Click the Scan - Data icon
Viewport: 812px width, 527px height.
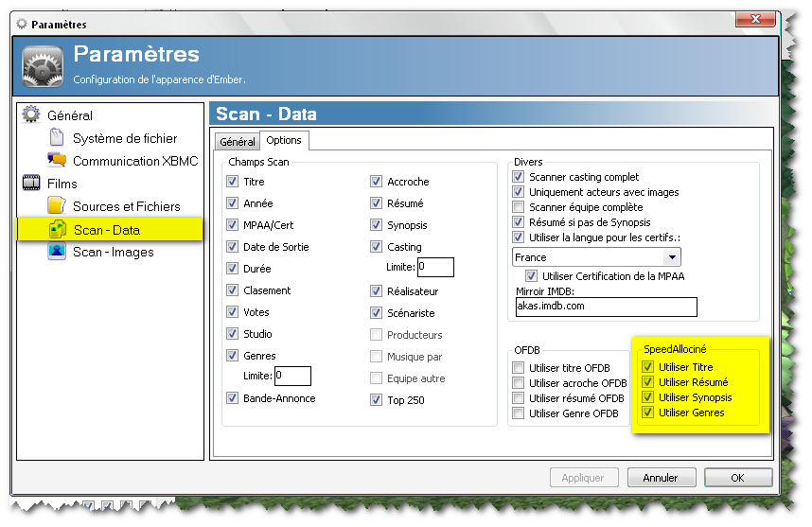click(x=57, y=229)
